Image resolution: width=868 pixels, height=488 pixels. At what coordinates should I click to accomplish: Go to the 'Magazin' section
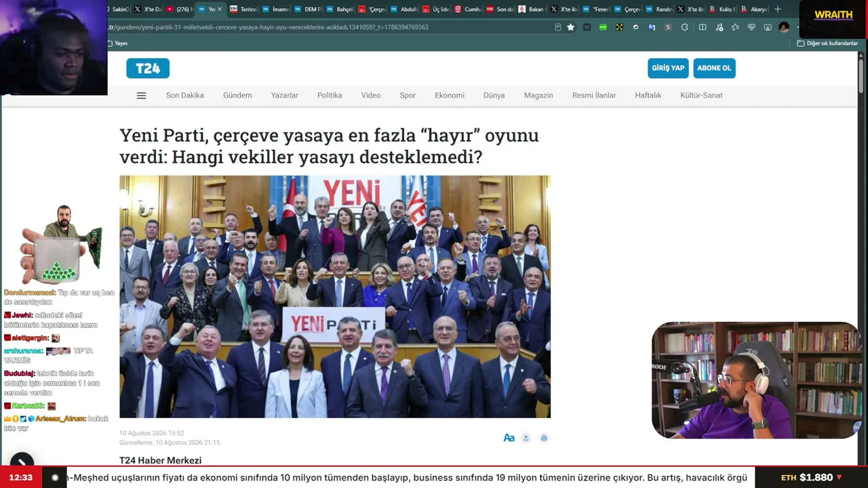click(538, 96)
